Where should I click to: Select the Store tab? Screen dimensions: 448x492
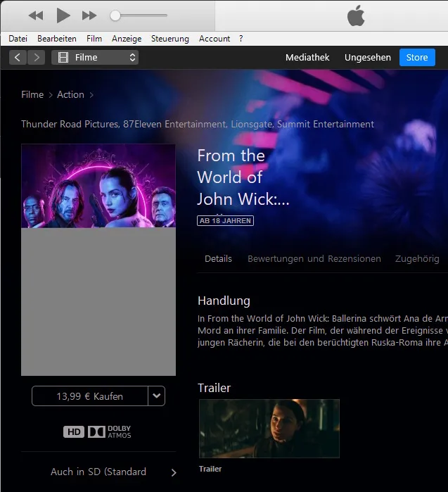417,58
